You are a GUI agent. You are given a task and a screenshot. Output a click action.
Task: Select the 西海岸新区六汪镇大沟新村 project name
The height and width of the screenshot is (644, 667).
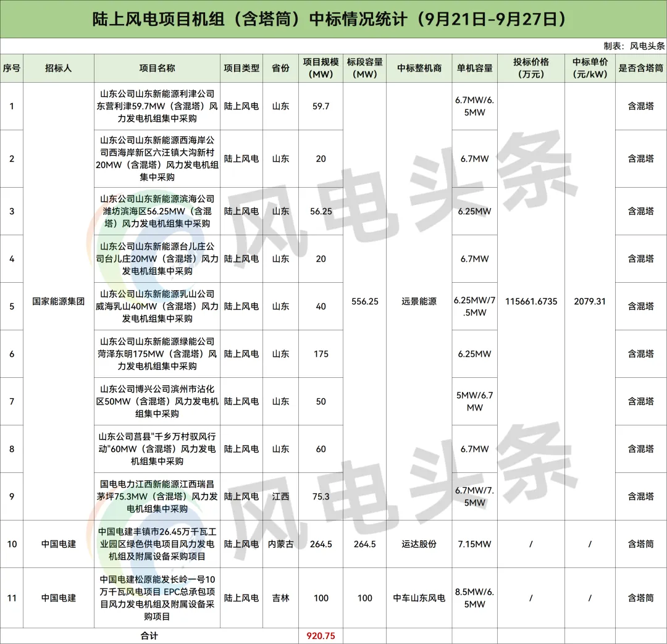click(157, 159)
